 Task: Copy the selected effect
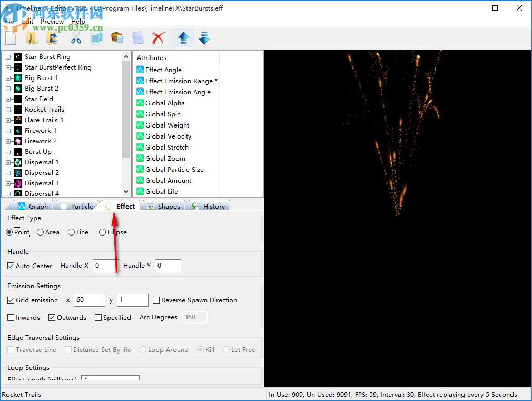[x=97, y=37]
